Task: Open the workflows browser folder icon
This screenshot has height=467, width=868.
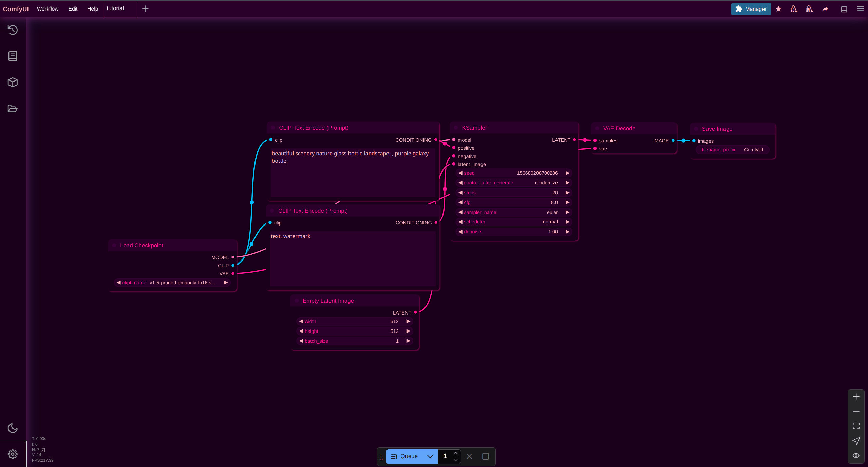Action: click(13, 108)
